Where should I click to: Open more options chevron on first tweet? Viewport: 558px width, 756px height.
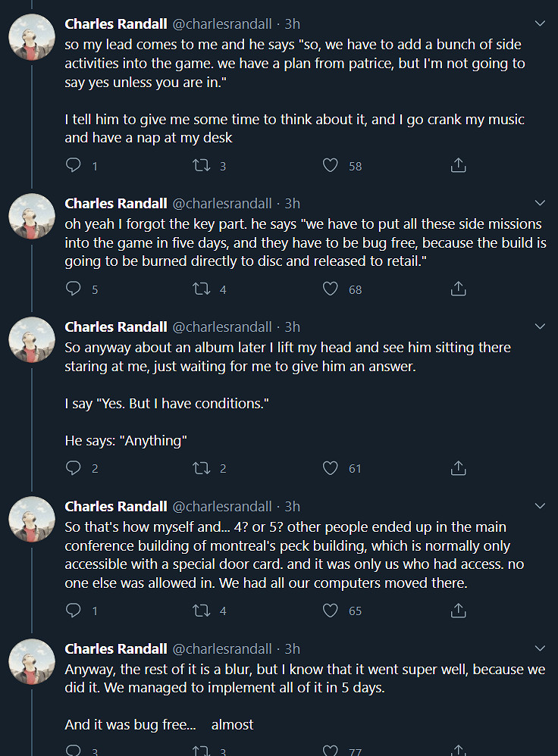pos(540,23)
